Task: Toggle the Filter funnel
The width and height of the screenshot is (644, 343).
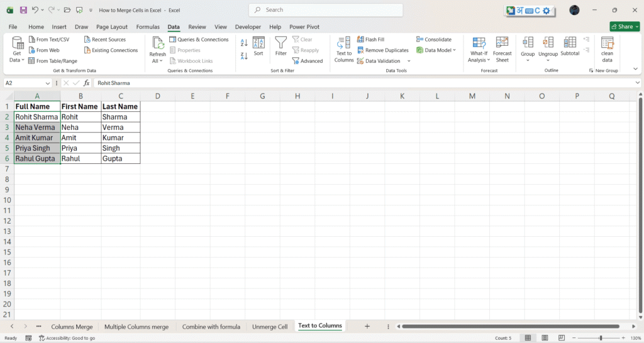Action: click(x=281, y=46)
